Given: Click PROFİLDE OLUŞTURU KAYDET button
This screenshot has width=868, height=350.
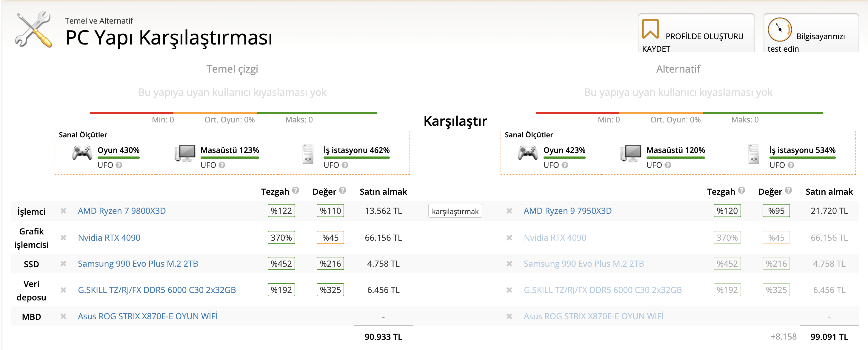Looking at the screenshot, I should (696, 33).
